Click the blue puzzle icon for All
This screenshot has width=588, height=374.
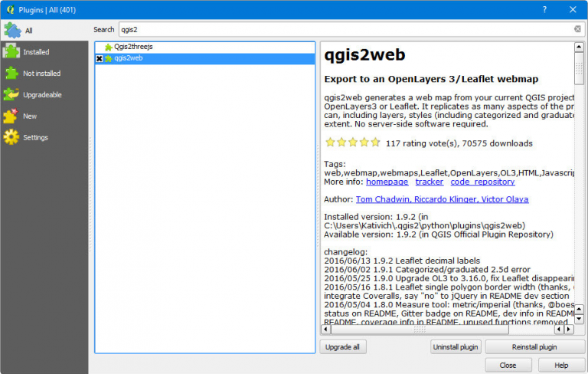(x=12, y=31)
